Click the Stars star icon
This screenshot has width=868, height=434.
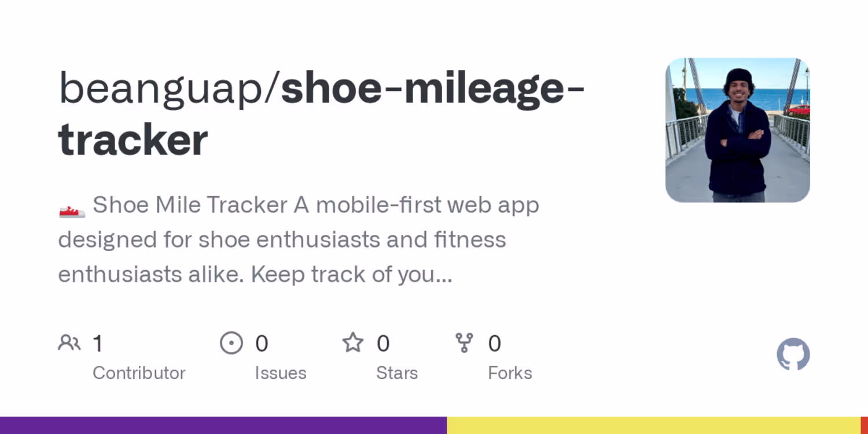point(352,343)
